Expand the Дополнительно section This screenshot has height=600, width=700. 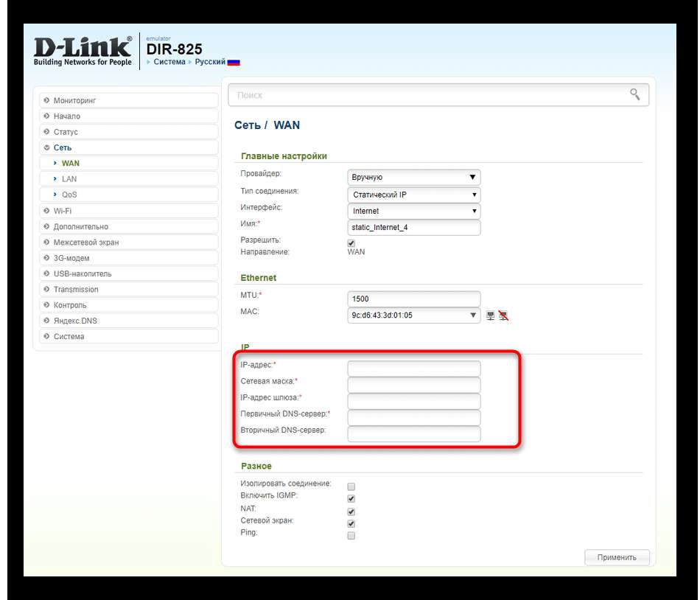(128, 226)
